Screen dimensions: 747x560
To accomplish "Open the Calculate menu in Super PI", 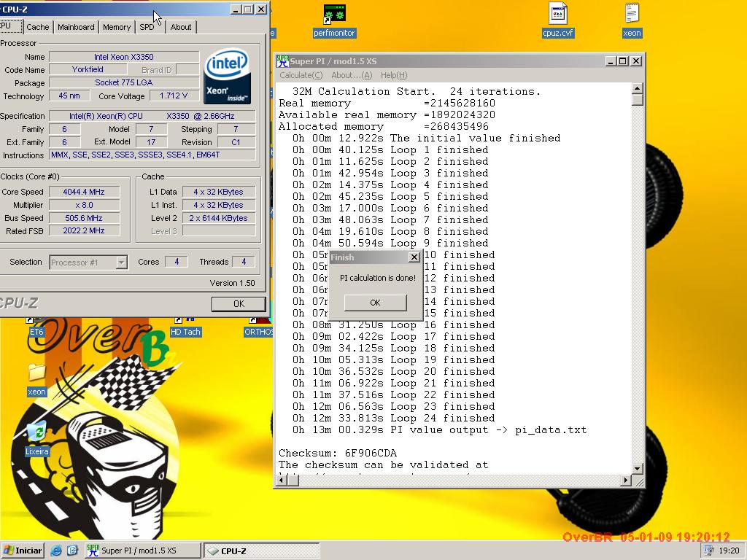I will tap(301, 75).
